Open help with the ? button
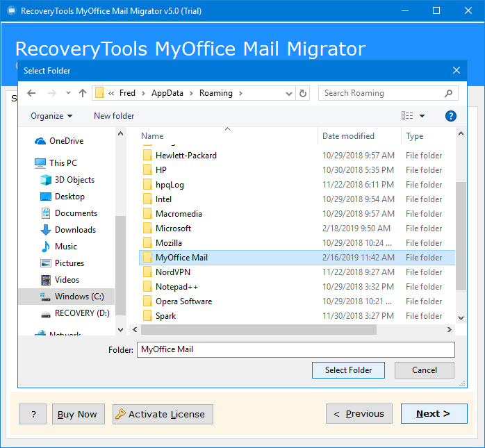 tap(33, 414)
